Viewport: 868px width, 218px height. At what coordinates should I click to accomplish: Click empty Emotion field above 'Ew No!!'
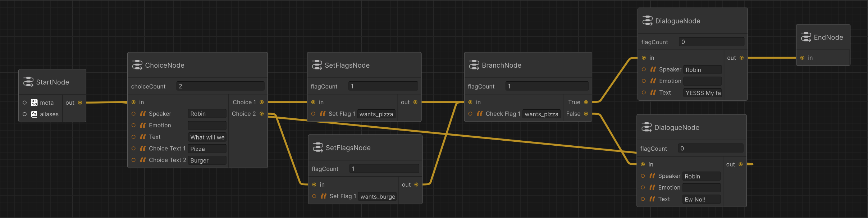pyautogui.click(x=702, y=187)
